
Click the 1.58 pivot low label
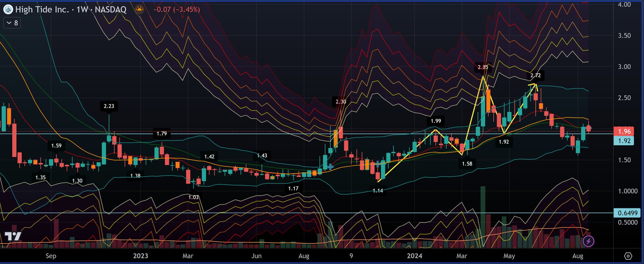coord(467,164)
